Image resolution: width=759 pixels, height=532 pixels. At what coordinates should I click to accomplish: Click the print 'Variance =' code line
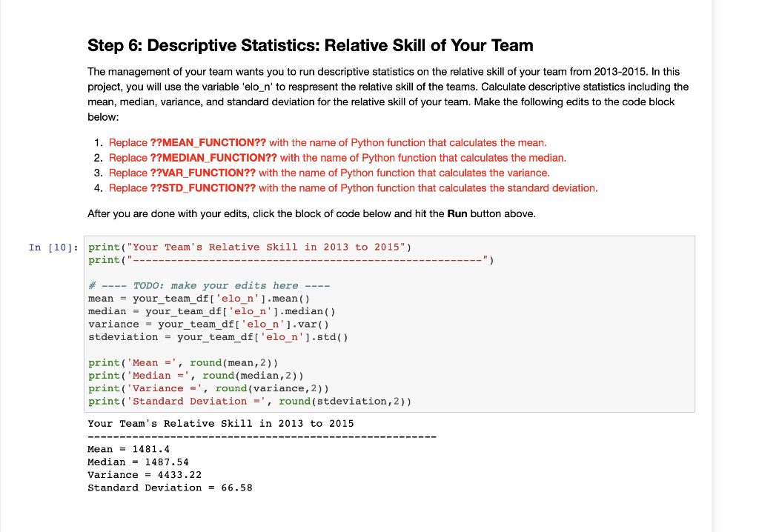pos(208,388)
